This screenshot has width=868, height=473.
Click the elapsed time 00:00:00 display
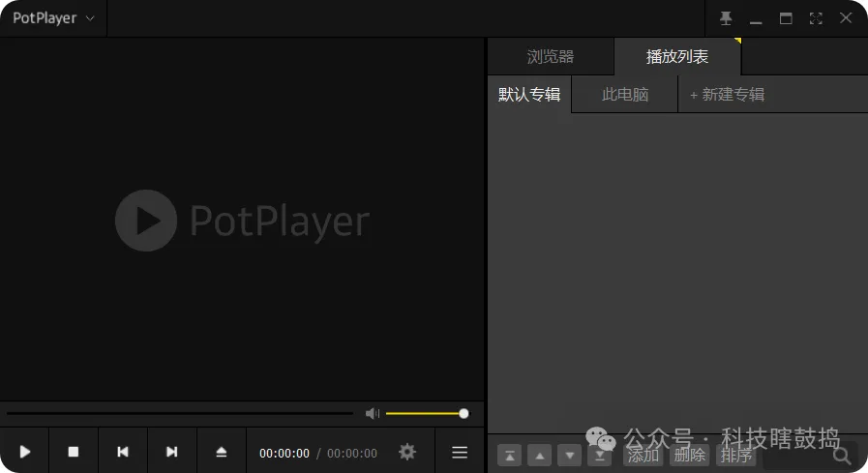[284, 453]
